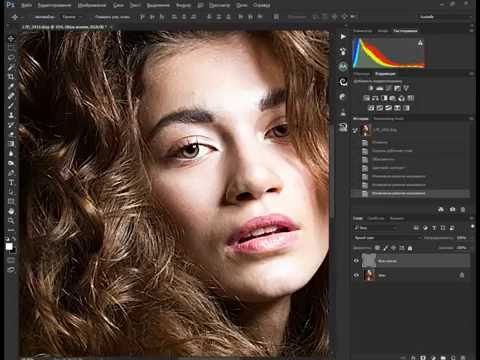This screenshot has height=360, width=480.
Task: Click the trash icon in History panel
Action: tap(463, 209)
